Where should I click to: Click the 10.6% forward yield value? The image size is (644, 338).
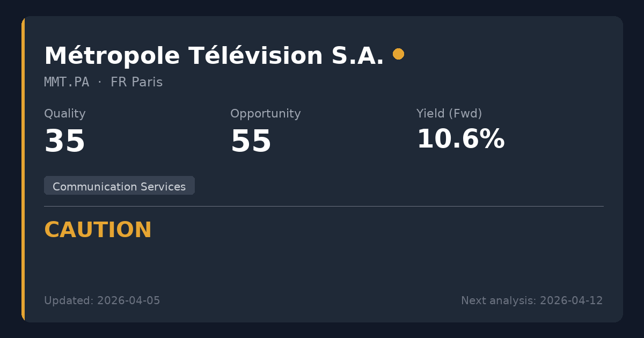(x=460, y=139)
